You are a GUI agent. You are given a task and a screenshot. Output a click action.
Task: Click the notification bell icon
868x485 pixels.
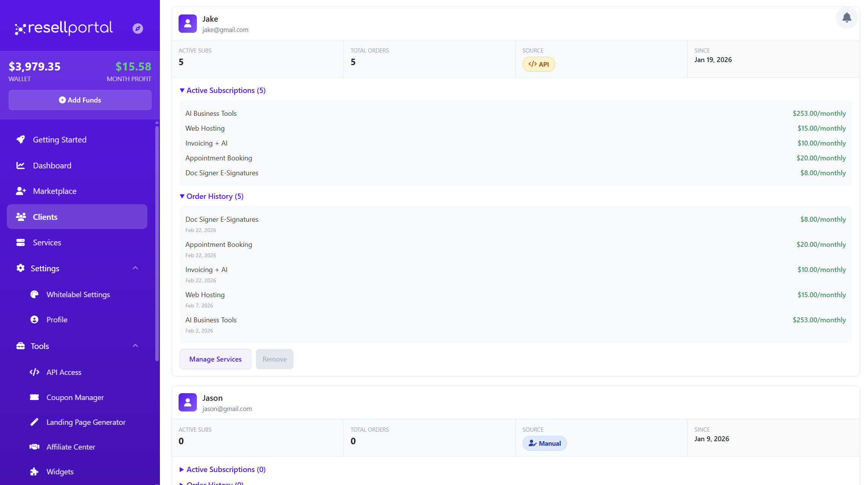click(846, 18)
